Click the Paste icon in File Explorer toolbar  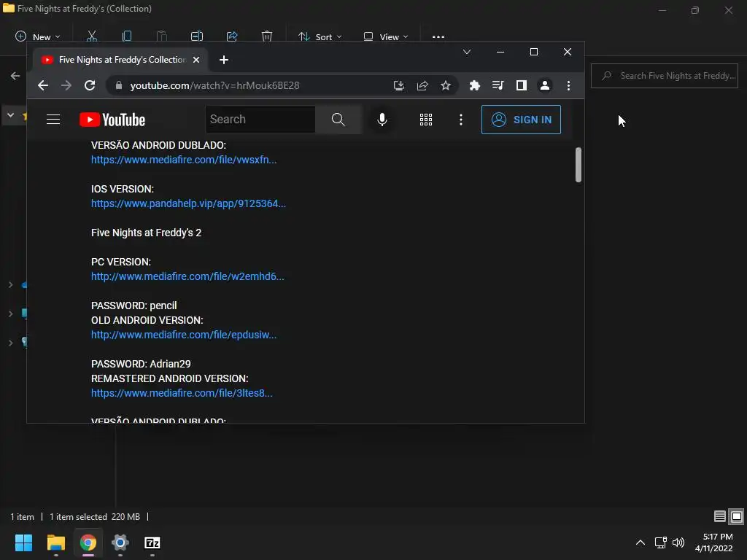click(162, 36)
